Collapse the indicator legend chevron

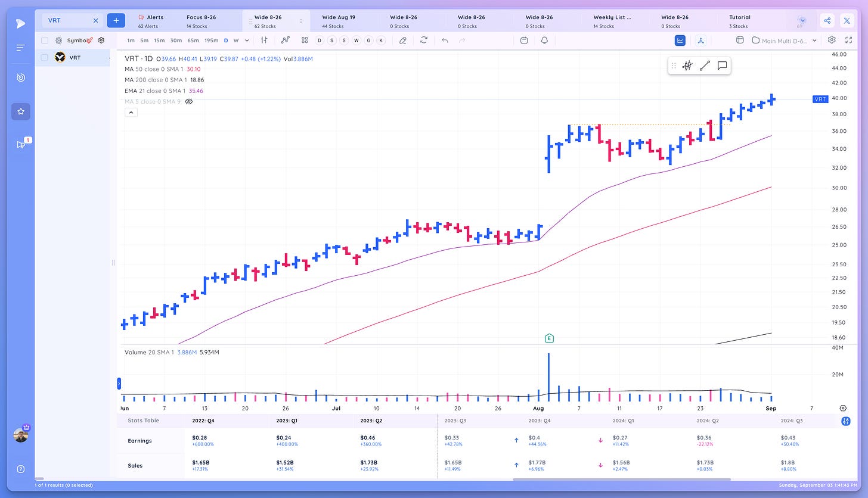click(x=131, y=112)
